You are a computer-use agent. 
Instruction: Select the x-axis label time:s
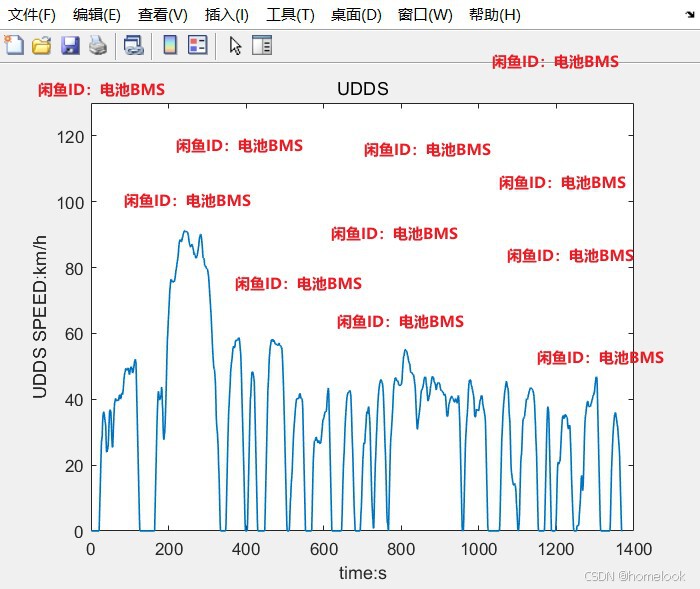362,573
